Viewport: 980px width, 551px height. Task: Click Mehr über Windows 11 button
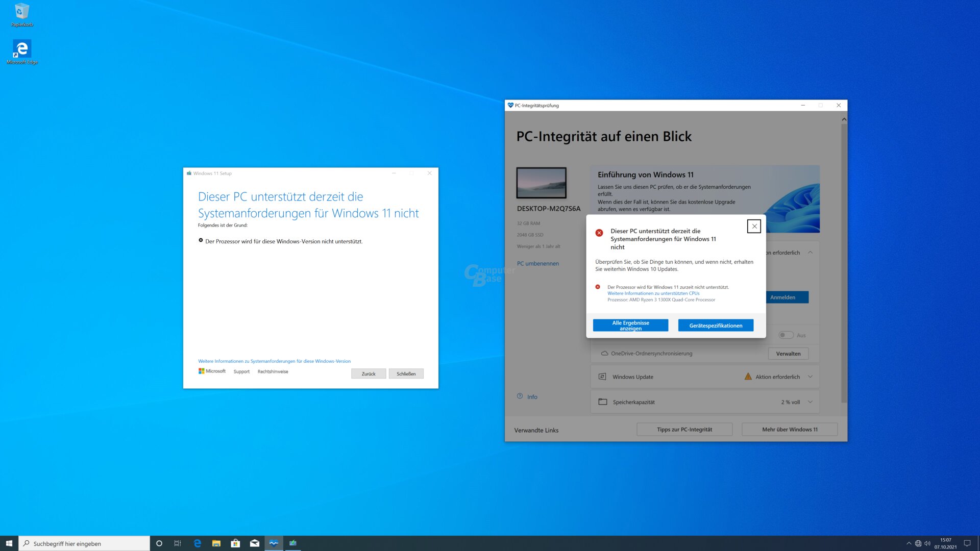790,430
